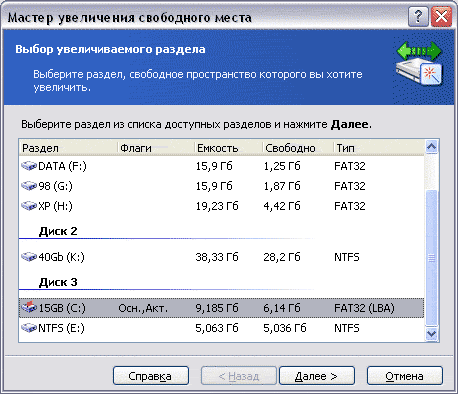Click the 1,87 Гб free space value
Screen dimensions: 458x394
click(x=282, y=186)
